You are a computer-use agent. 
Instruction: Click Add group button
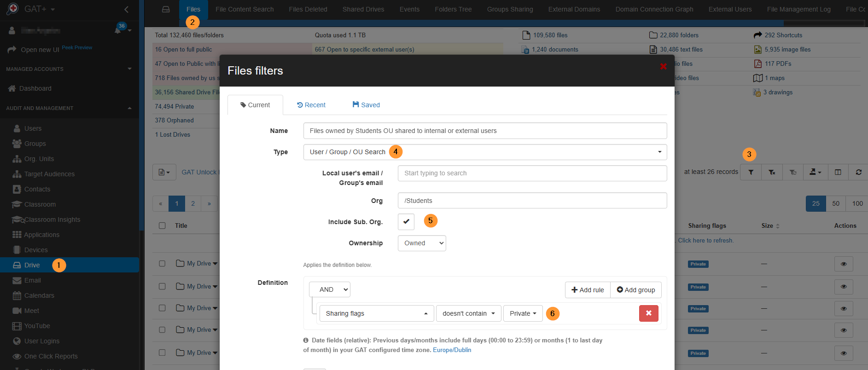click(x=636, y=290)
